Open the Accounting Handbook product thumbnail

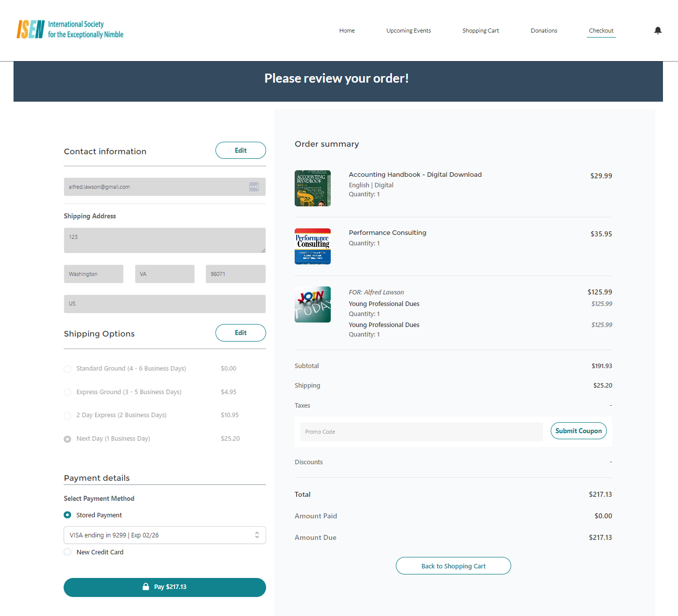click(x=313, y=188)
